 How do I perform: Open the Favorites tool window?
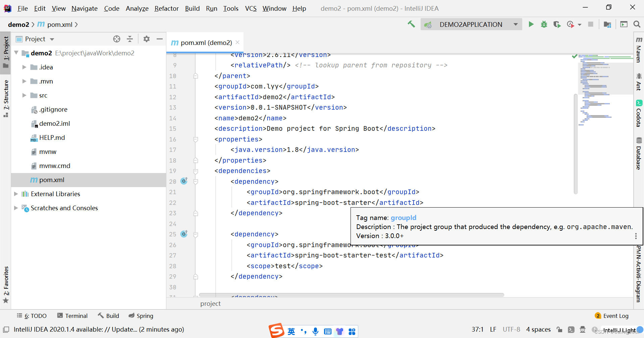(6, 284)
